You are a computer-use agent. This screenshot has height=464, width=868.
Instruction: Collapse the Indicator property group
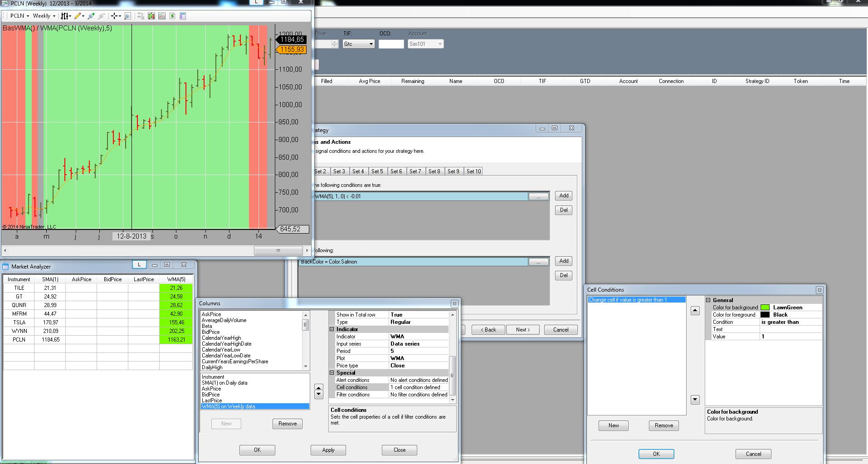click(332, 329)
